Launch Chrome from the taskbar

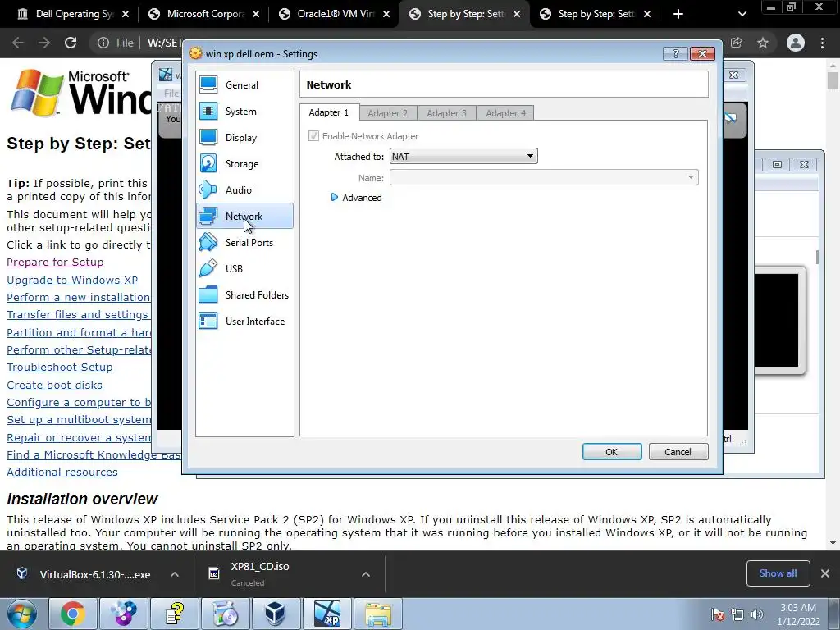tap(73, 614)
